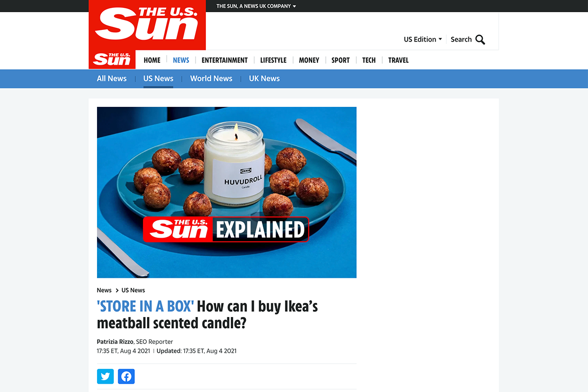Expand The Sun, A News UK Company menu

point(256,6)
